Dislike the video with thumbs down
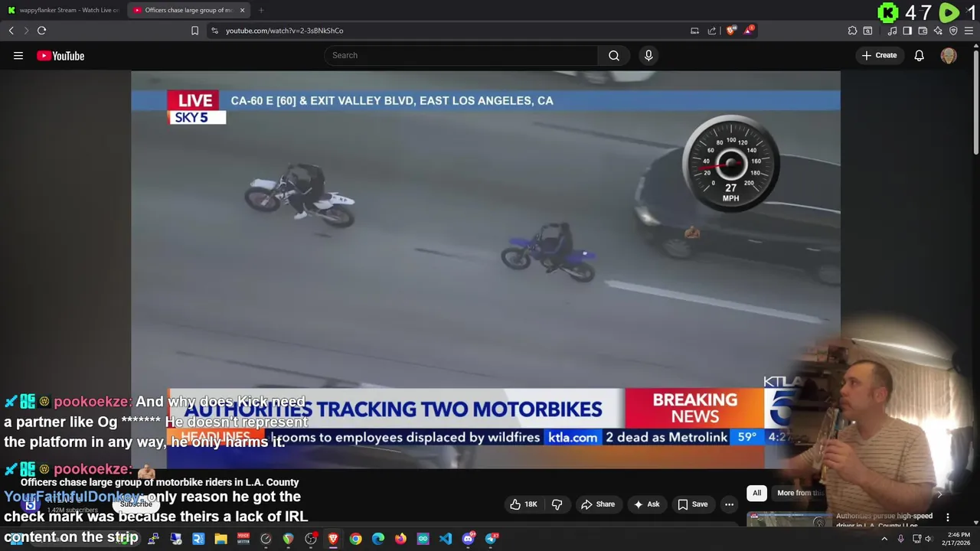 pyautogui.click(x=557, y=504)
